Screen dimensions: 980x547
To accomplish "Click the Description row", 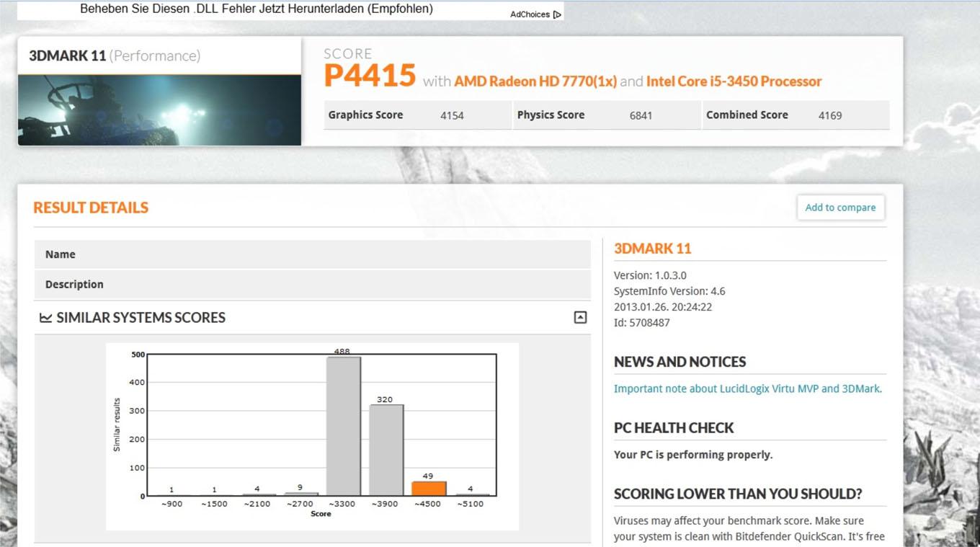I will coord(312,285).
